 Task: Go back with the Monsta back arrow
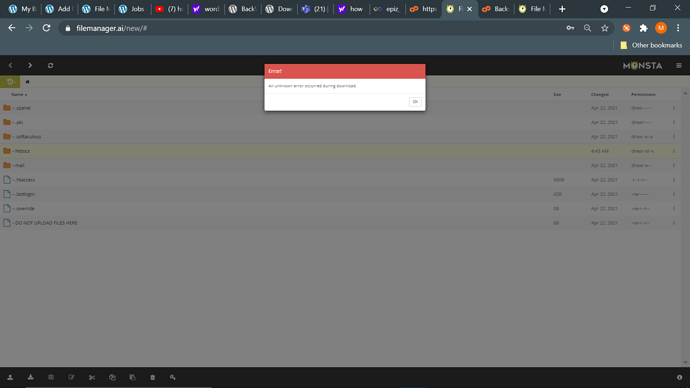click(11, 66)
